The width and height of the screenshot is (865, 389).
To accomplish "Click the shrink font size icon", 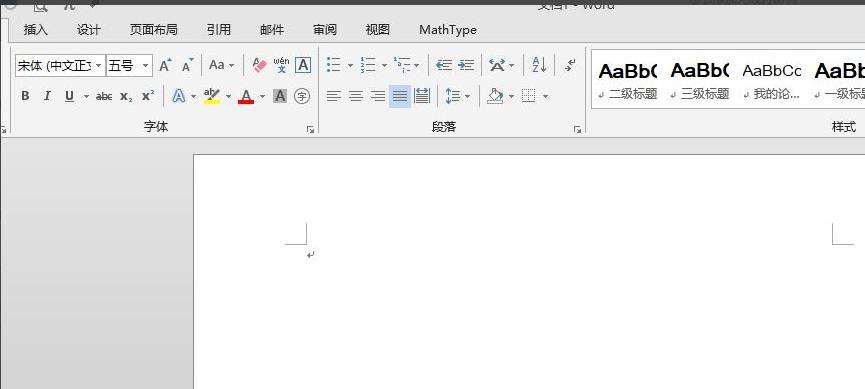I will click(x=188, y=66).
